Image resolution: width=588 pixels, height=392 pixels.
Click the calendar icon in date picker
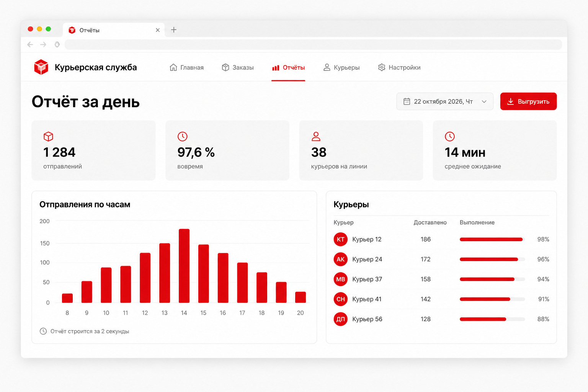tap(407, 101)
